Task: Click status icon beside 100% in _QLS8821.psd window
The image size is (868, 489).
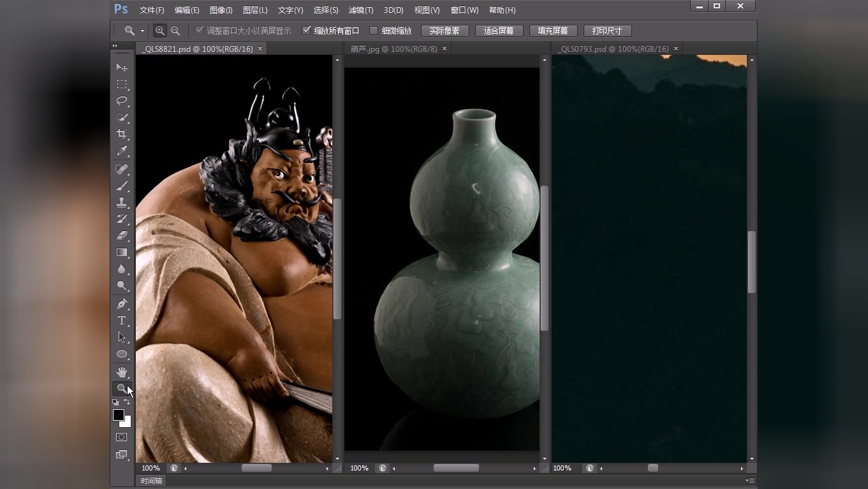Action: pyautogui.click(x=173, y=468)
